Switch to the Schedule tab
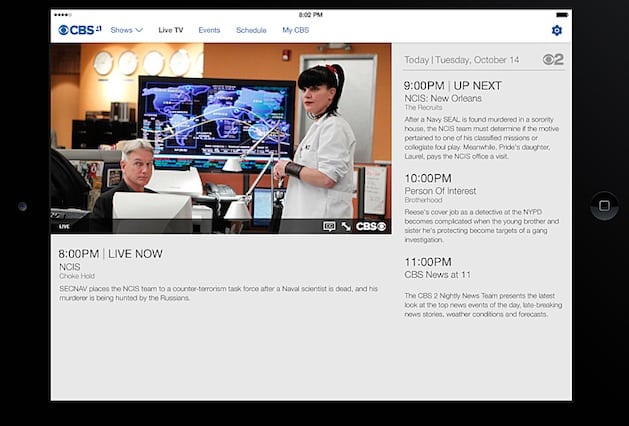Image resolution: width=629 pixels, height=426 pixels. point(251,30)
